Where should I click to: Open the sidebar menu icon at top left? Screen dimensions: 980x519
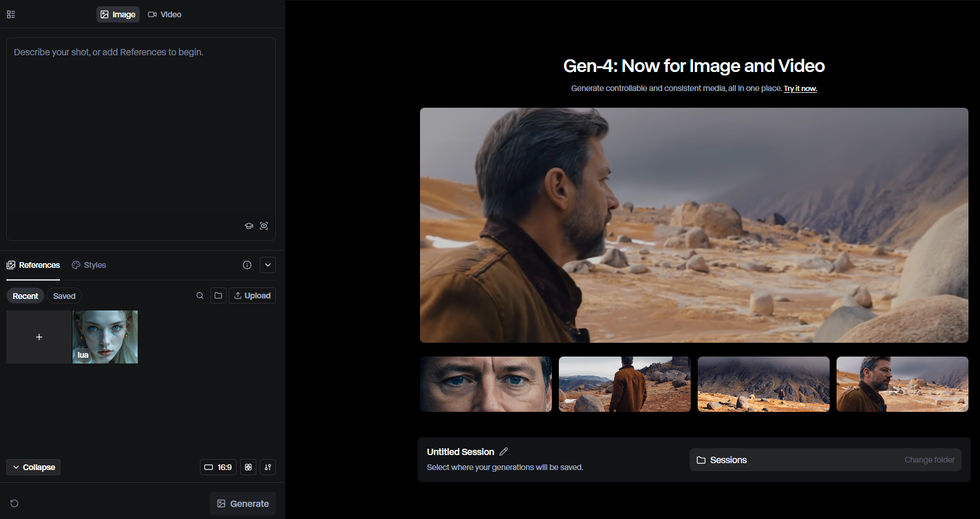tap(11, 14)
